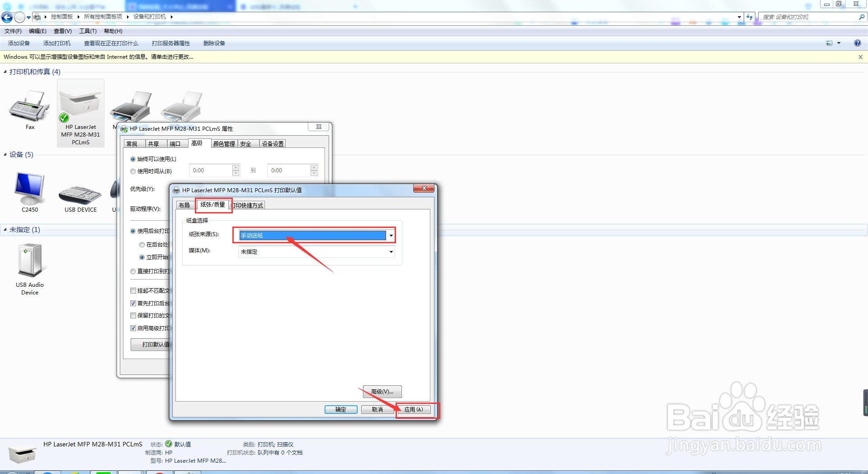Open the 工具(T) menu
This screenshot has width=868, height=474.
pos(88,31)
